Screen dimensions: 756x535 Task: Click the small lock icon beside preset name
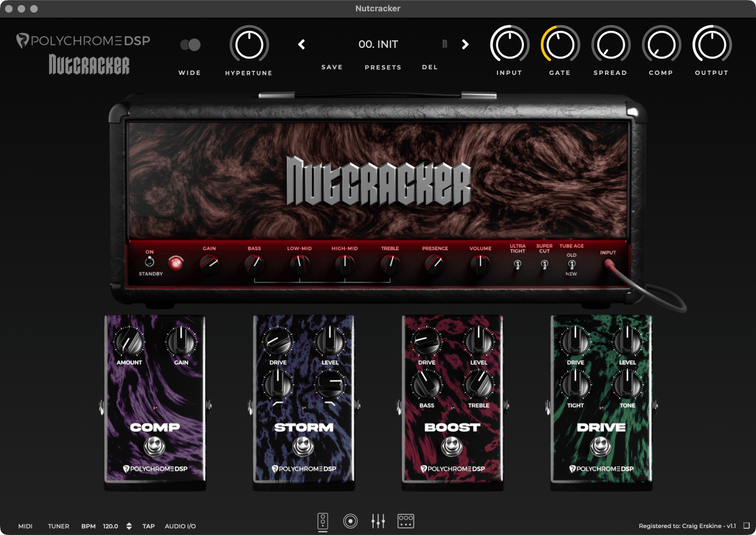coord(445,44)
